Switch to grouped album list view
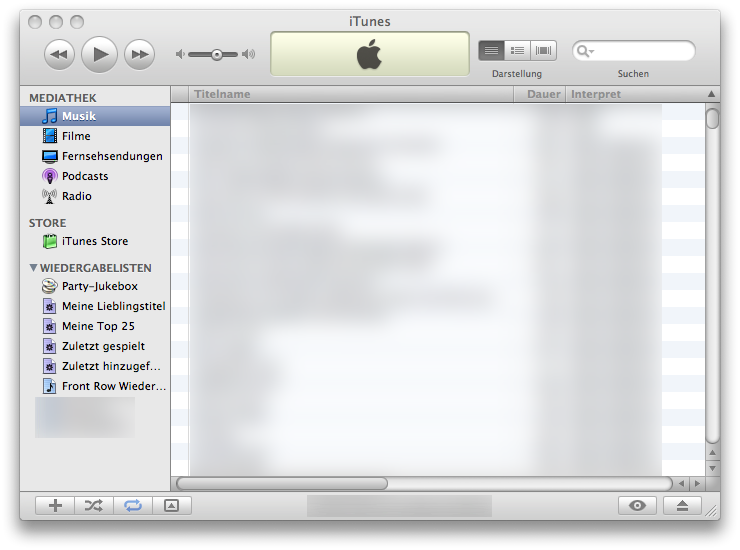 [517, 51]
